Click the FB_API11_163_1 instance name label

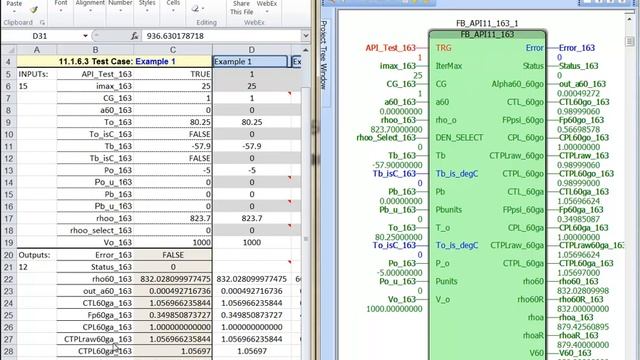487,23
